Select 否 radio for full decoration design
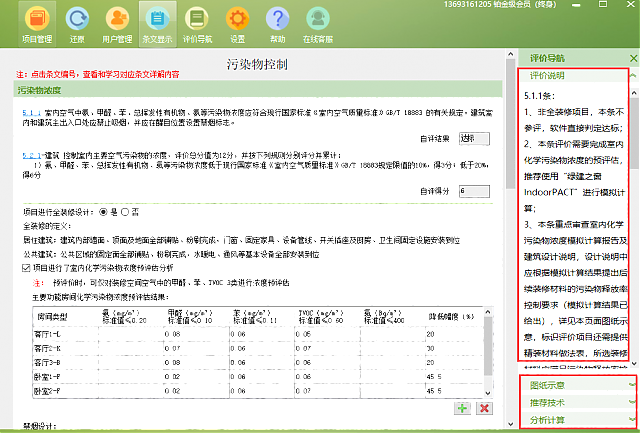 tap(126, 213)
